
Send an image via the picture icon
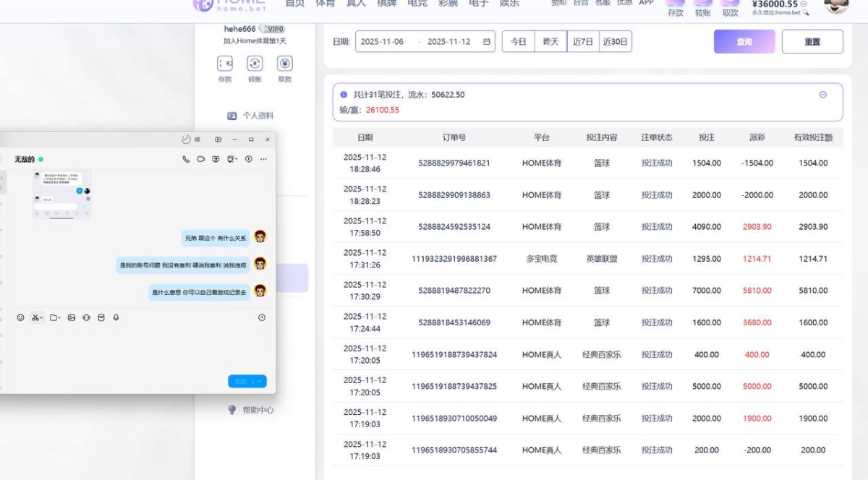coord(72,317)
